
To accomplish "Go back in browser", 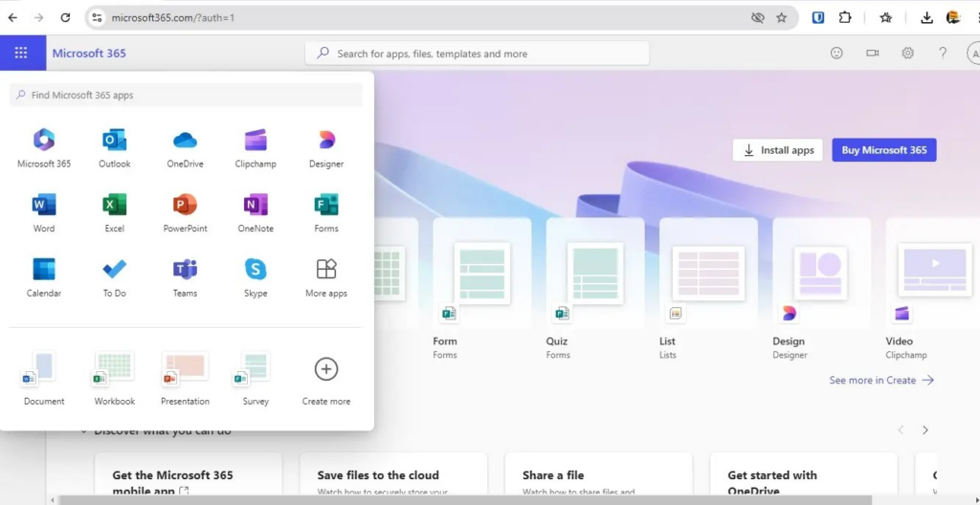I will [12, 17].
